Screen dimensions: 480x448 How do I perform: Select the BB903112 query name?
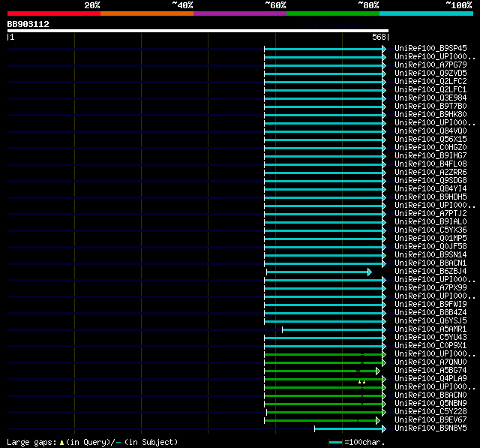point(28,24)
